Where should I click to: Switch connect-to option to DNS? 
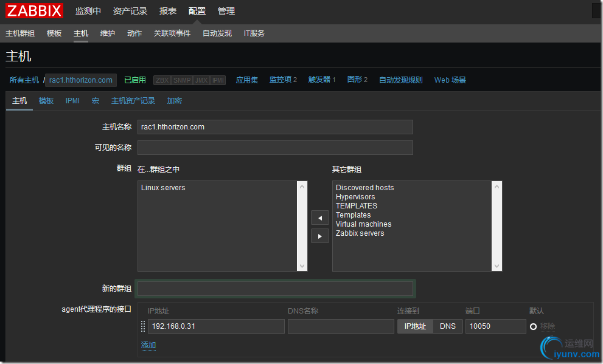[448, 326]
